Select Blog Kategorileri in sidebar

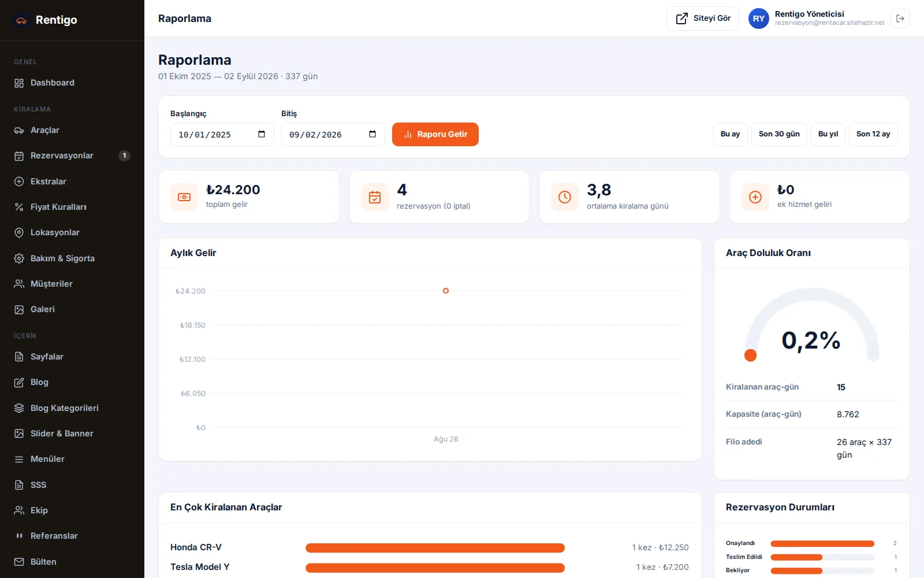click(72, 408)
